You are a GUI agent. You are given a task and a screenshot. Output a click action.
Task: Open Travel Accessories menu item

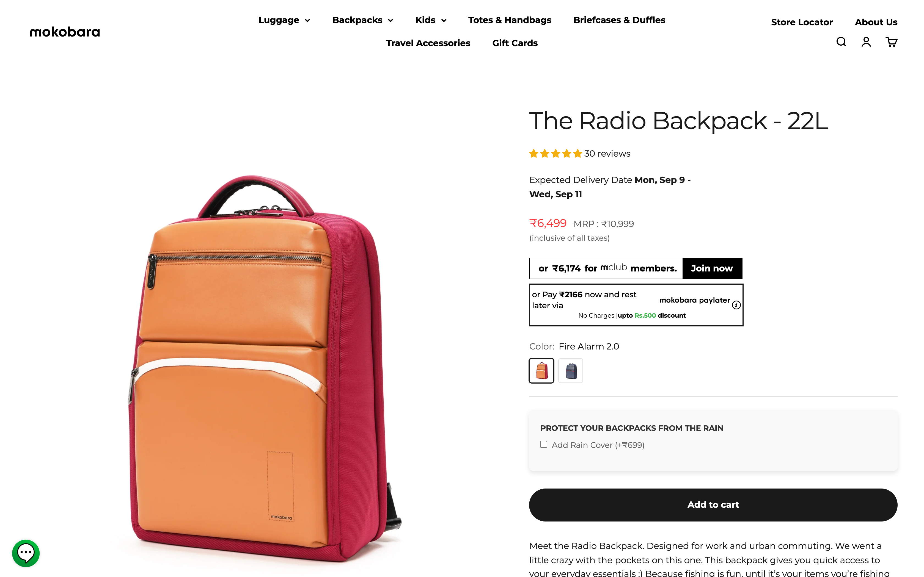point(428,43)
